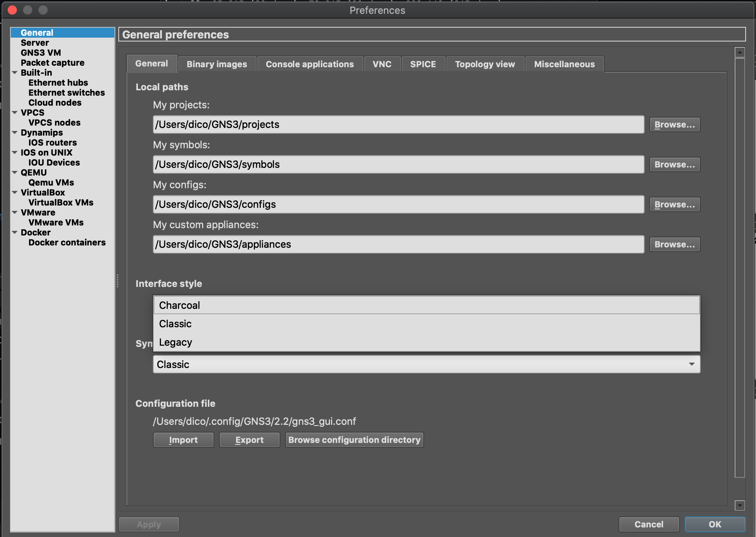Collapse the QEMU tree section
This screenshot has height=537, width=756.
(15, 172)
